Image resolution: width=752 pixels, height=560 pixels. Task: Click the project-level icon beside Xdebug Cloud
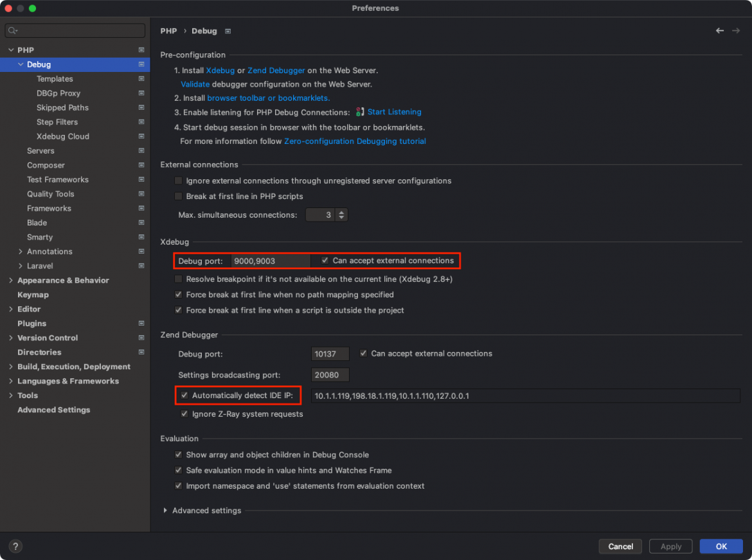(x=141, y=136)
